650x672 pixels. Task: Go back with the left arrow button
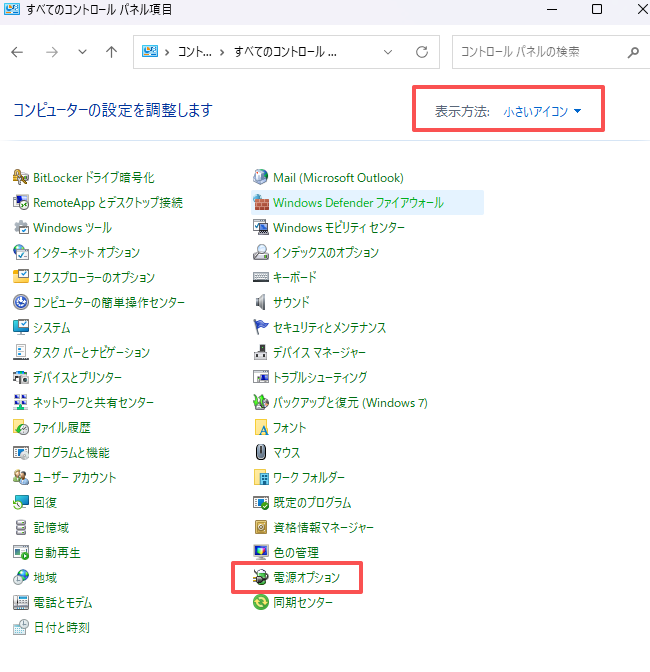(17, 52)
